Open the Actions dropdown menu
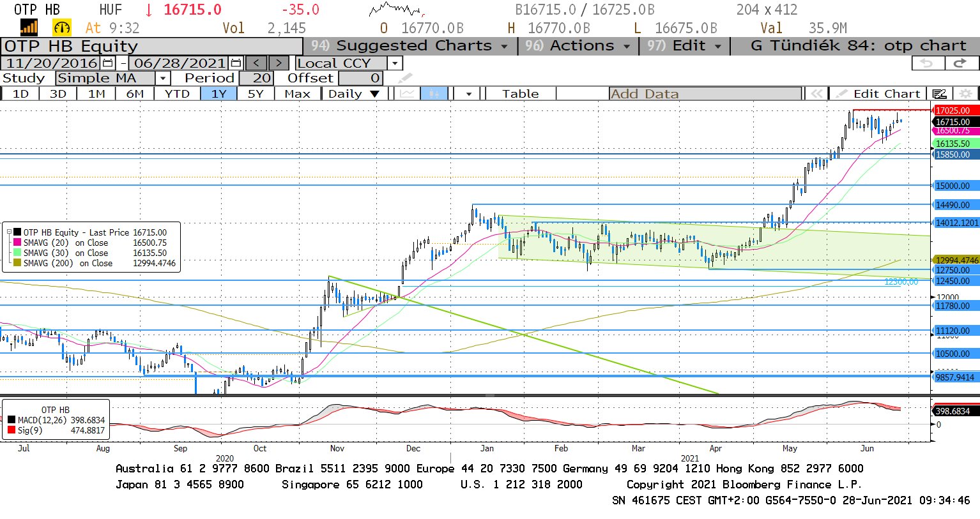 click(577, 46)
